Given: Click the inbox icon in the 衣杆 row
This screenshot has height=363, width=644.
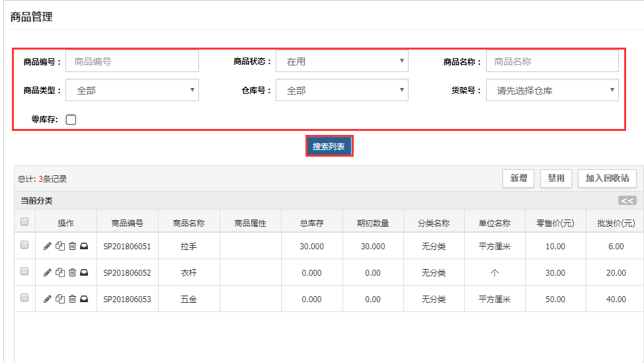Looking at the screenshot, I should pos(84,272).
